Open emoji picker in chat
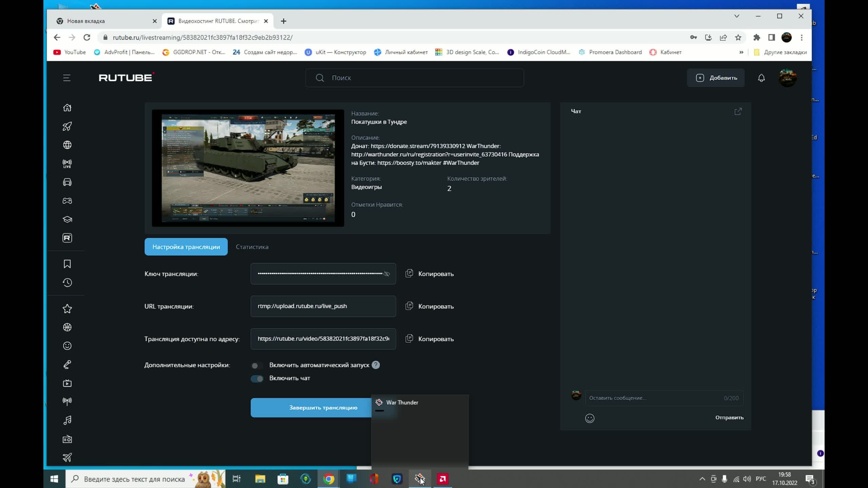The width and height of the screenshot is (868, 488). click(x=590, y=418)
